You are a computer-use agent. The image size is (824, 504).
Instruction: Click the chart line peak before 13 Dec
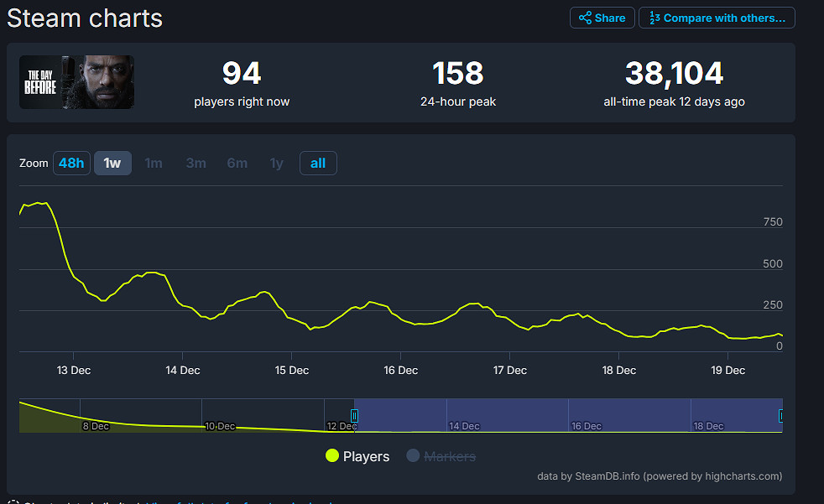click(40, 203)
